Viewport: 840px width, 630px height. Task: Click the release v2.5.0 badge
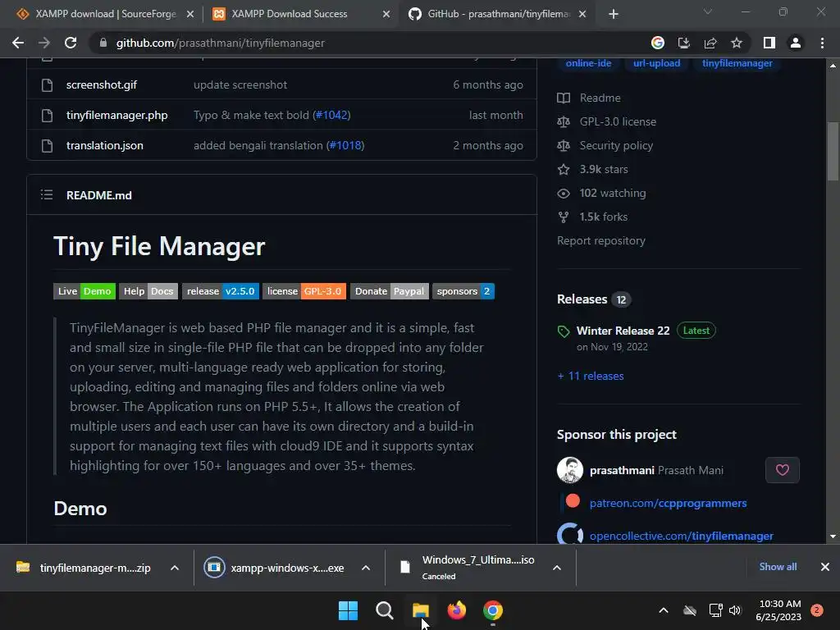(220, 291)
